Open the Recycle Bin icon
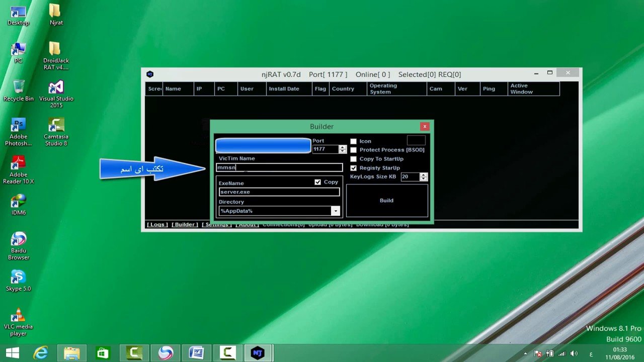Image resolution: width=644 pixels, height=362 pixels. click(19, 87)
